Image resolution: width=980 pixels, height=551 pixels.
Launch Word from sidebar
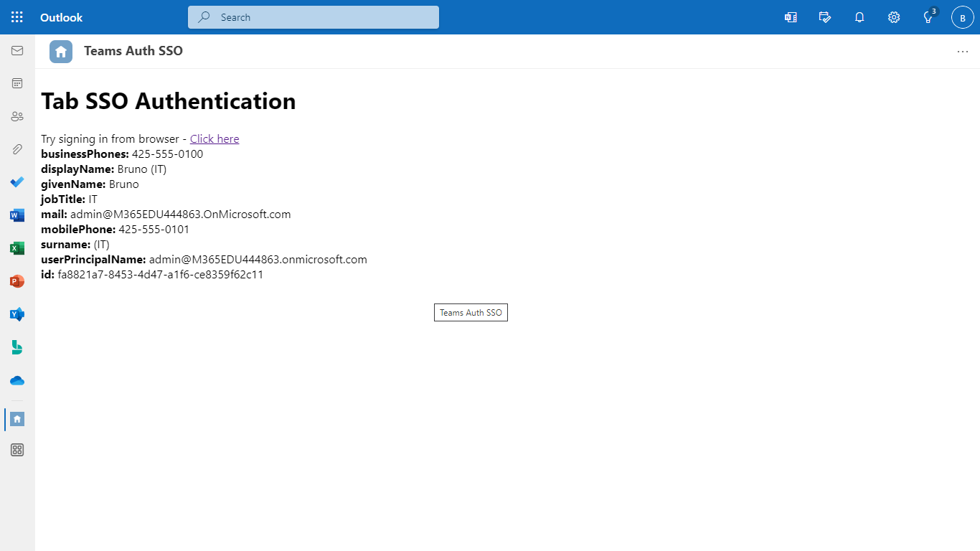coord(17,215)
